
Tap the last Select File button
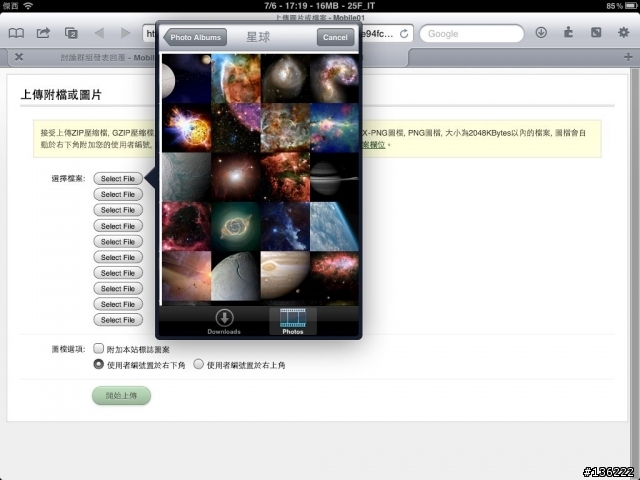click(x=118, y=320)
